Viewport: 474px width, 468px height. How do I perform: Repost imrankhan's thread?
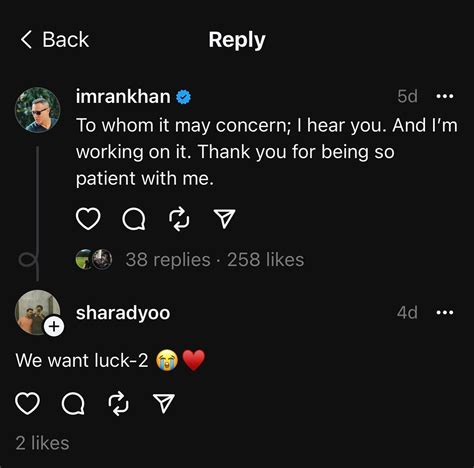click(x=179, y=219)
